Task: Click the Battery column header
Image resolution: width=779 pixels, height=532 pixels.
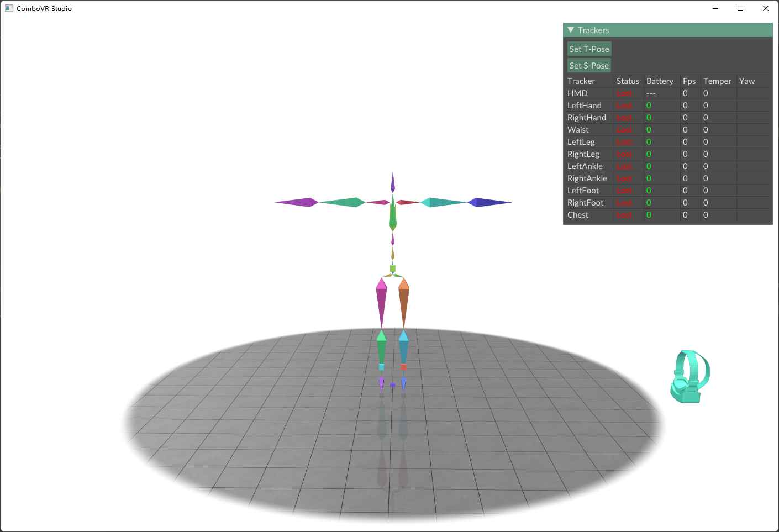Action: (x=660, y=81)
